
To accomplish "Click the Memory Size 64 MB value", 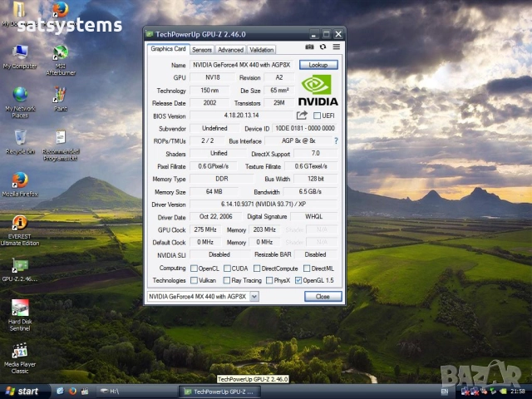I will pyautogui.click(x=214, y=192).
